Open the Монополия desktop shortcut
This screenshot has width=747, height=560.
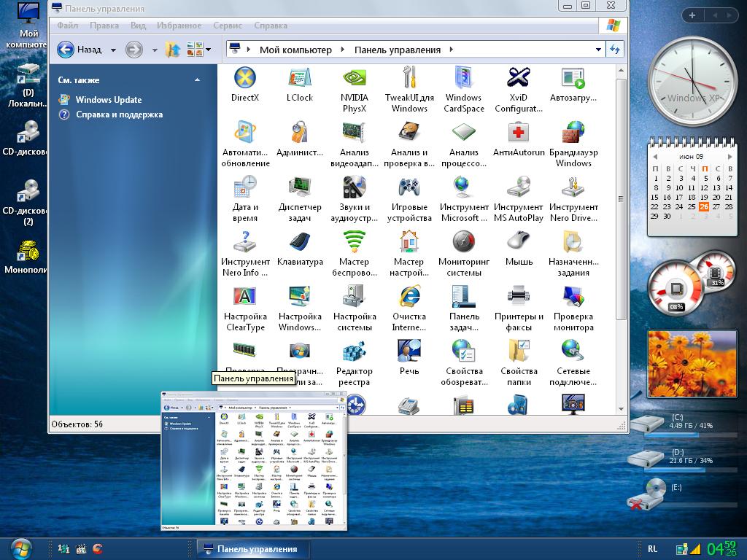click(x=28, y=257)
